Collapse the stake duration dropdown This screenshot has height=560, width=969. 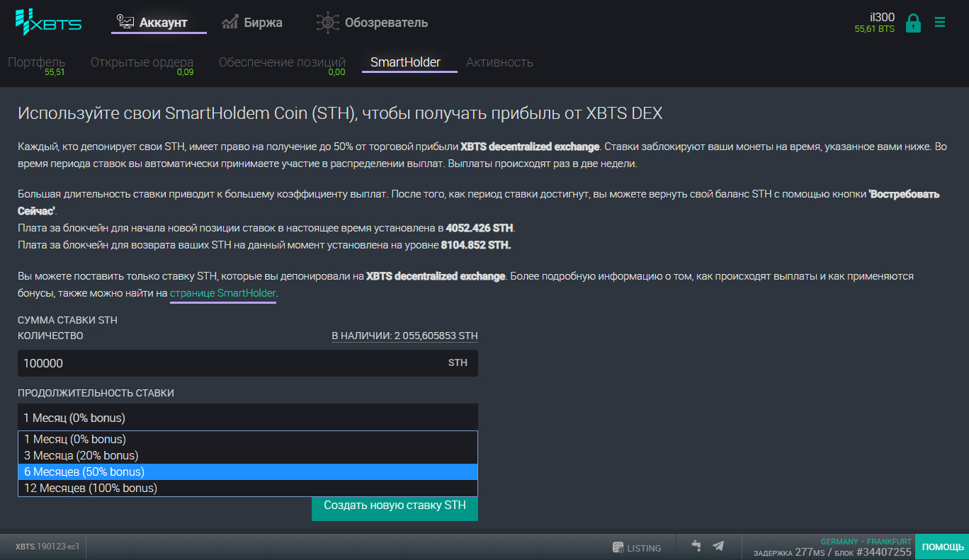pos(248,417)
